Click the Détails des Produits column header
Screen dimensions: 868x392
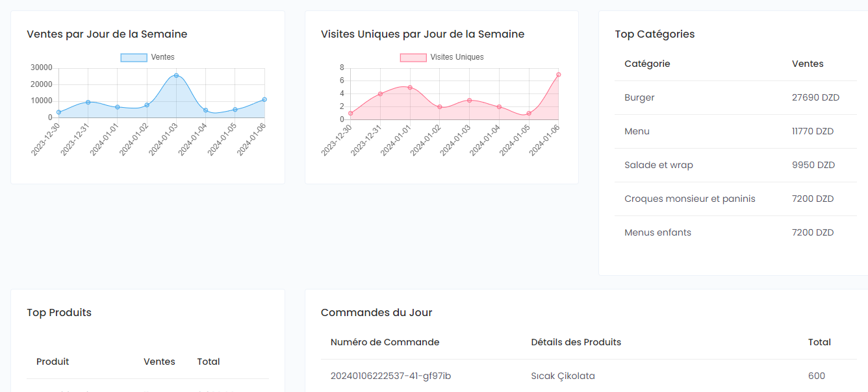click(x=576, y=343)
